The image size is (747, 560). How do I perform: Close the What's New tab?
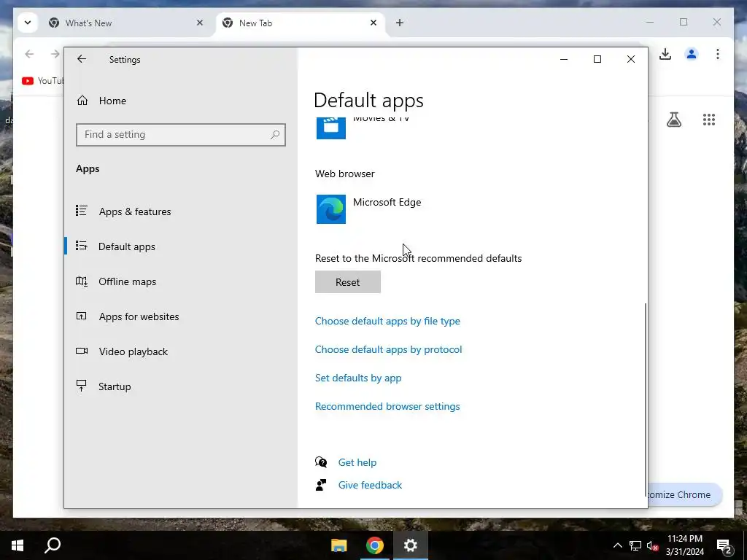[200, 23]
